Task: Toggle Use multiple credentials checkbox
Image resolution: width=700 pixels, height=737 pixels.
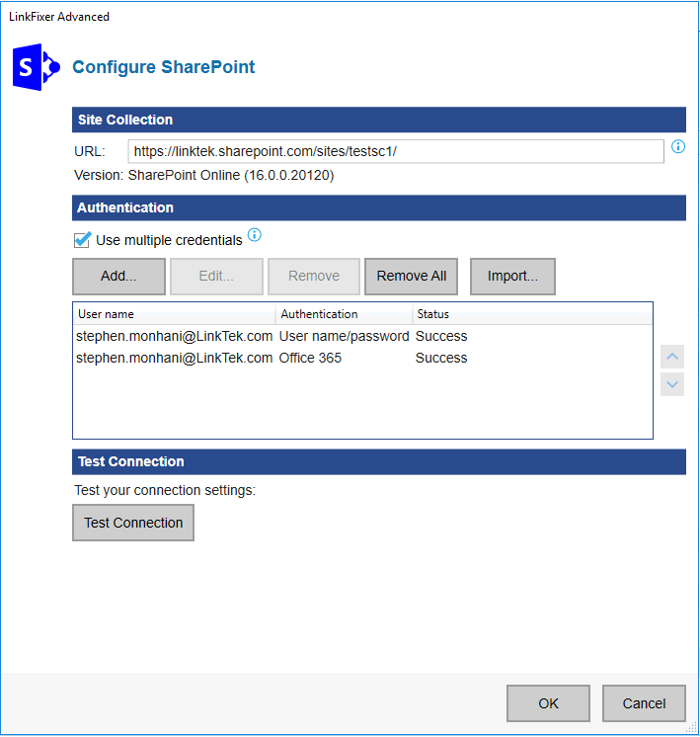Action: point(82,240)
